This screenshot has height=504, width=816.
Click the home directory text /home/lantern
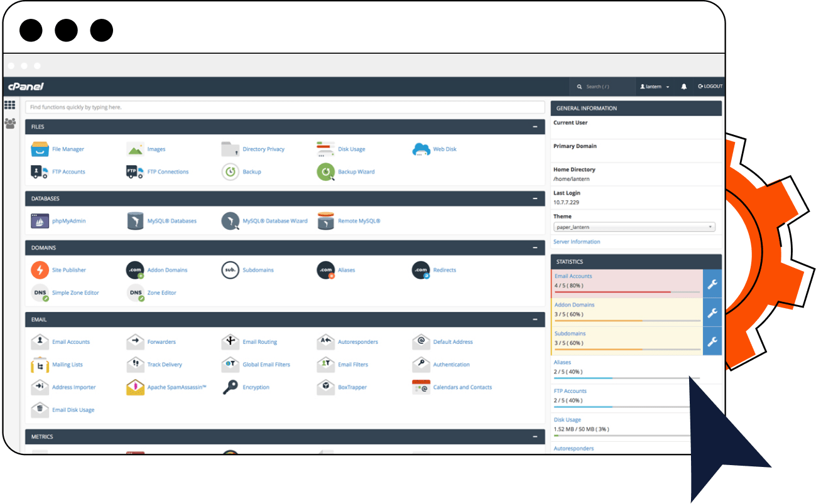point(572,179)
